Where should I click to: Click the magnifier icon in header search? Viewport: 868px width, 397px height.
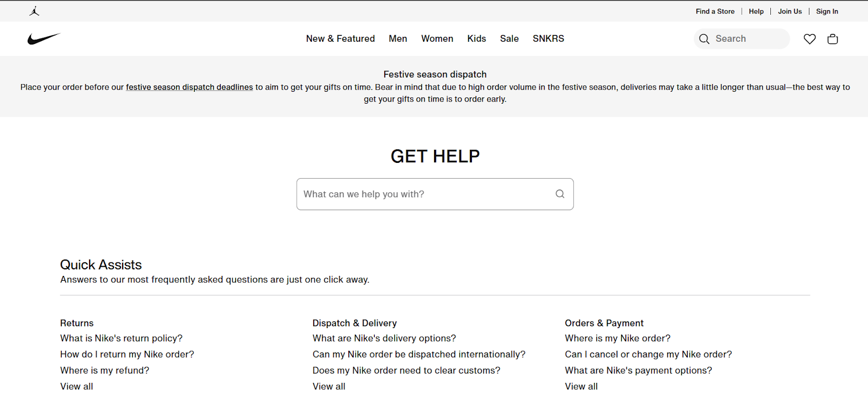[x=704, y=39]
